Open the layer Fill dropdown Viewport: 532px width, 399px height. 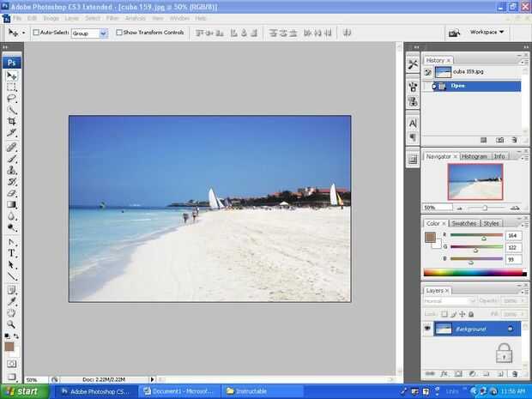point(523,314)
